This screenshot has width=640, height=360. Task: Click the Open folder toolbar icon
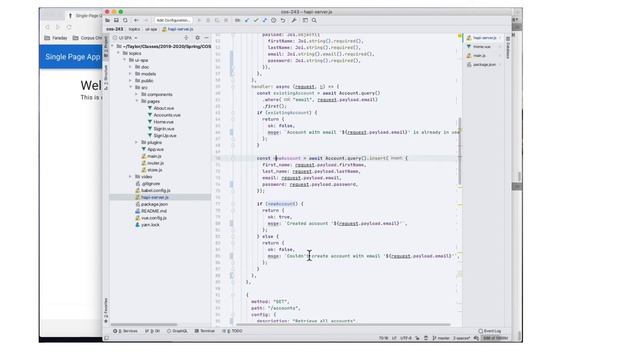(x=107, y=20)
